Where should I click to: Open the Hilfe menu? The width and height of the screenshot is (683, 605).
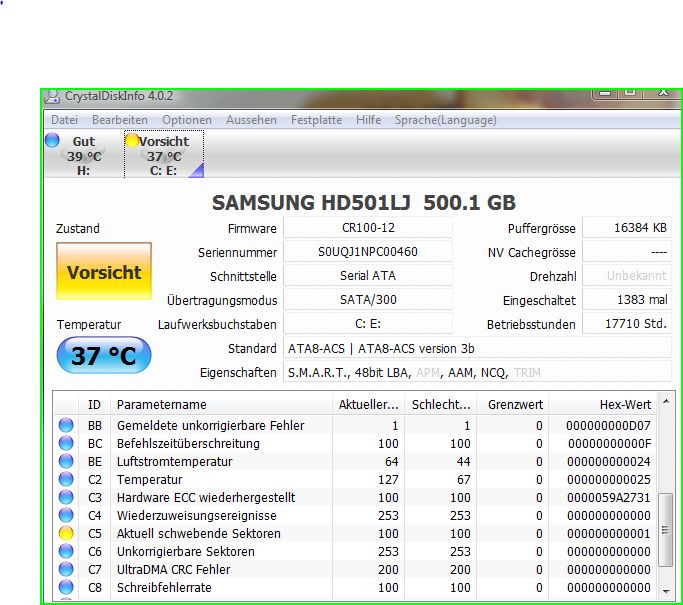369,120
